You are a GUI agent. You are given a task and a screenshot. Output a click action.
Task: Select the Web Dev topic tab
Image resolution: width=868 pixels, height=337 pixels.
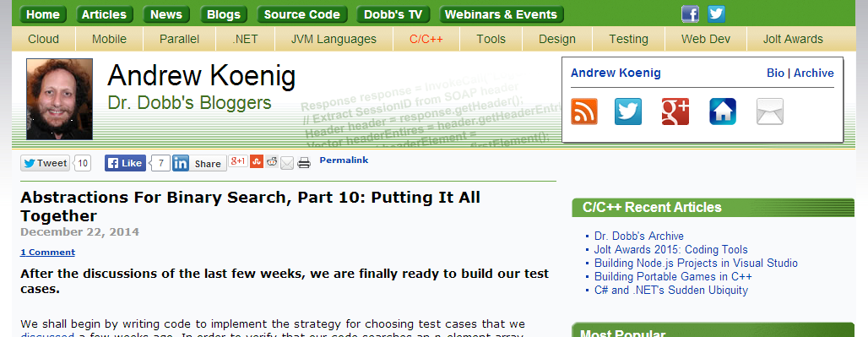pos(706,40)
